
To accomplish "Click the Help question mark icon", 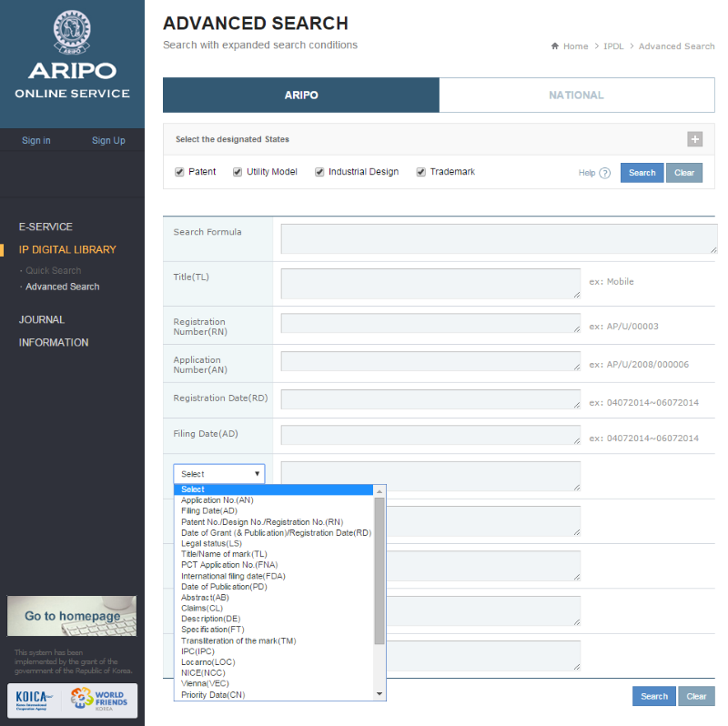I will [x=604, y=173].
